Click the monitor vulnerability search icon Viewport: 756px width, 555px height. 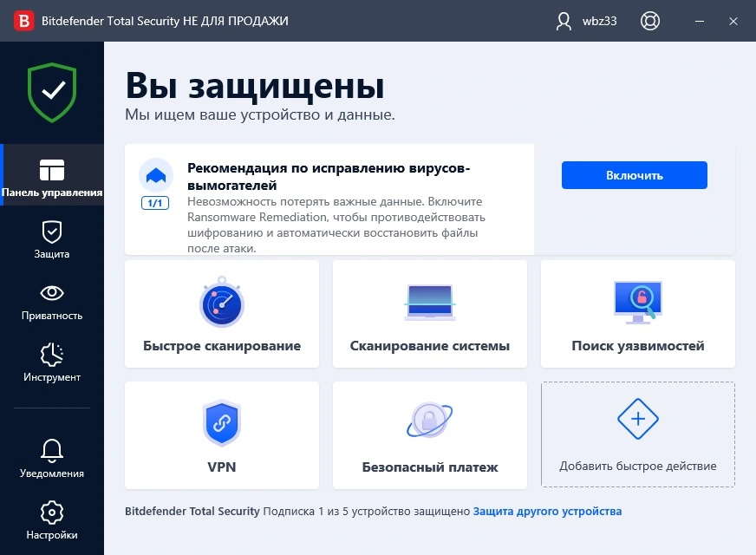638,303
